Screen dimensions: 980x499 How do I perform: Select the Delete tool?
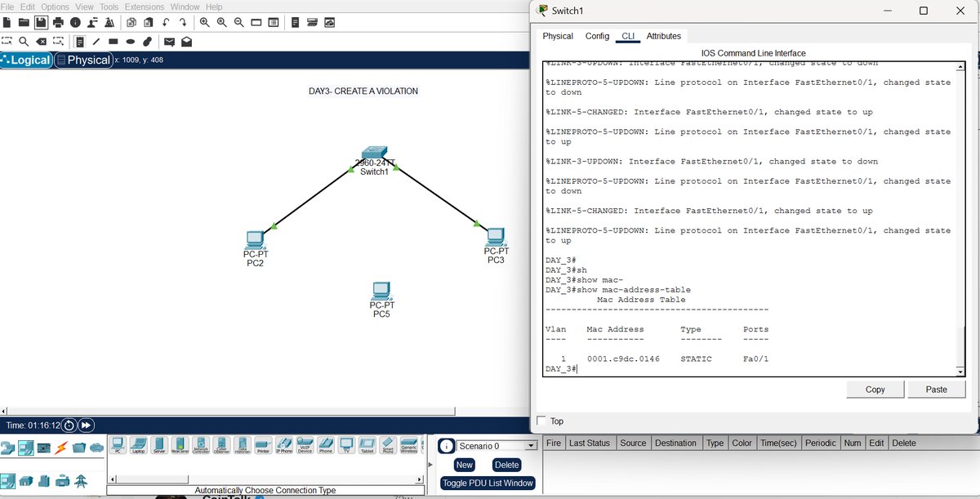point(41,41)
